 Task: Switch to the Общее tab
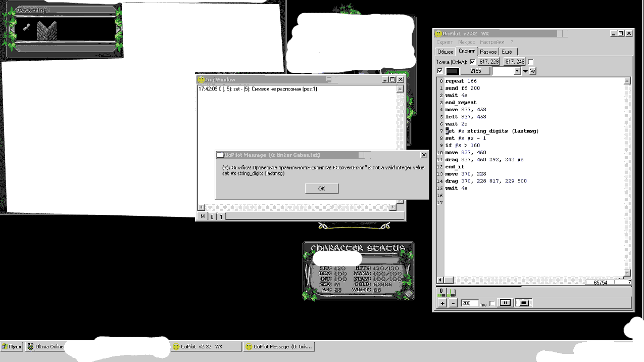(445, 52)
